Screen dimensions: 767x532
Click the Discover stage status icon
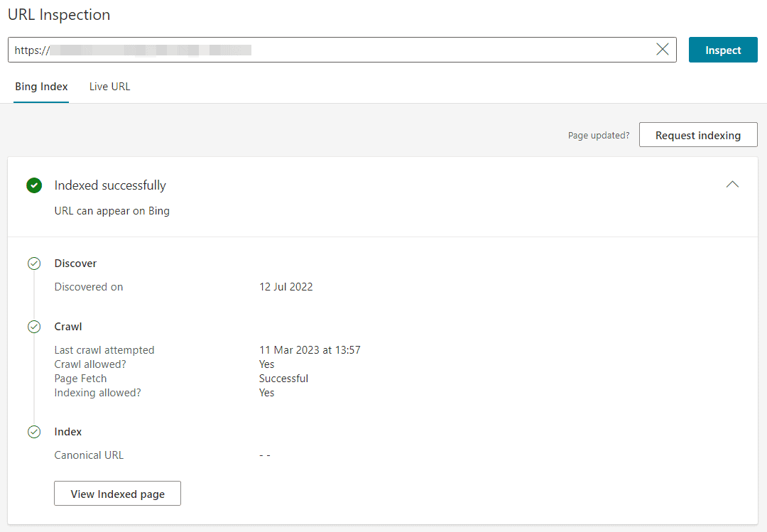click(x=34, y=263)
